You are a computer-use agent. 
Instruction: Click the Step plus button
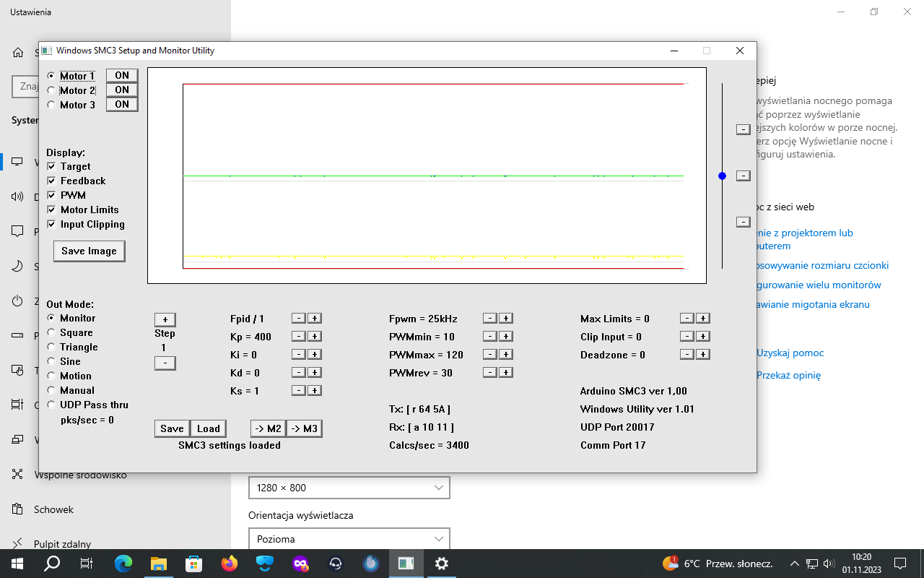(x=165, y=319)
